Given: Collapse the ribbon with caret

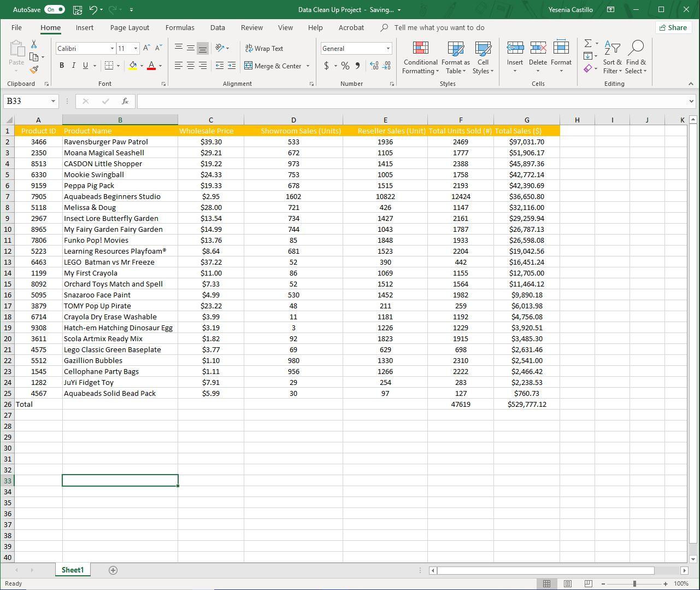Looking at the screenshot, I should pos(691,84).
